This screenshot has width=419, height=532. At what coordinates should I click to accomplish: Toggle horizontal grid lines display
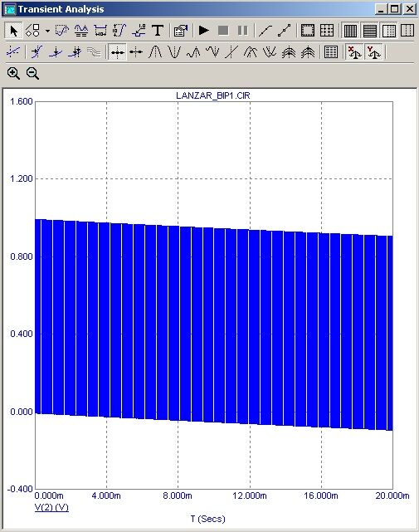[370, 31]
